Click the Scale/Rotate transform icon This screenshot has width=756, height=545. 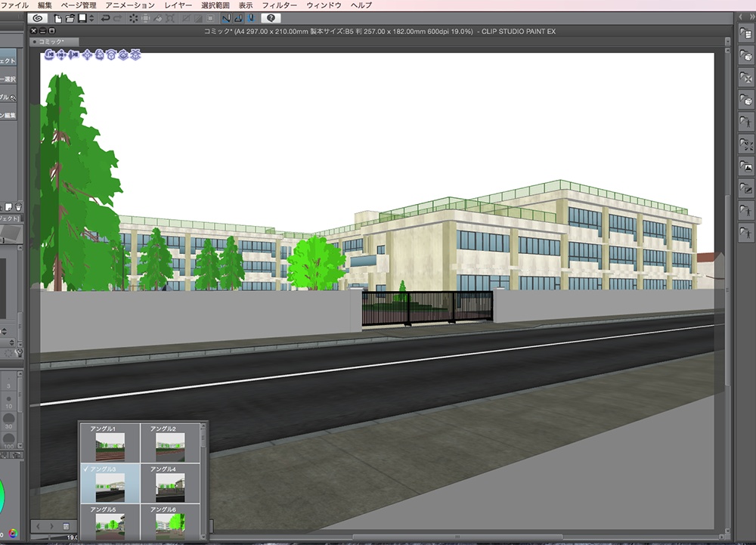(170, 18)
